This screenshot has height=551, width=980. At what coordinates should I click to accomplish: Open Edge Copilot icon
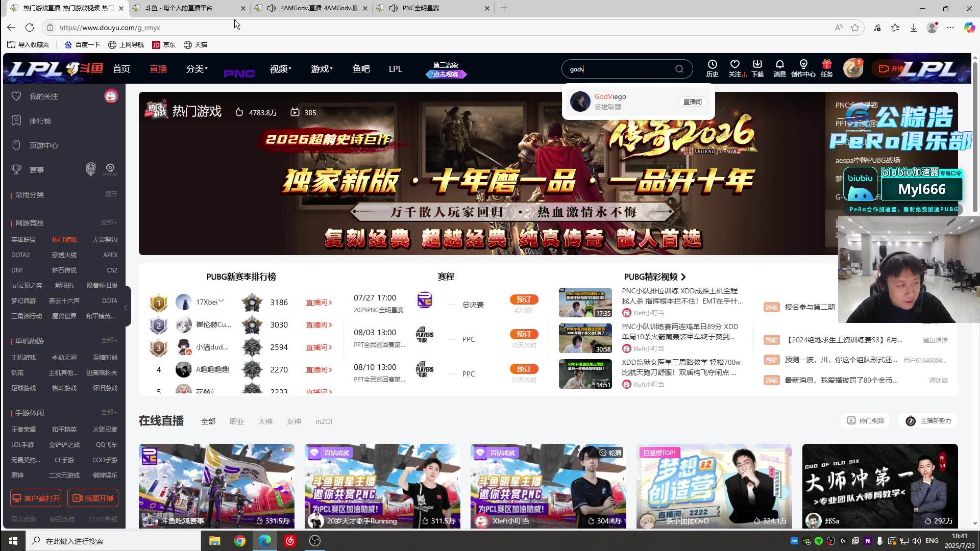[969, 28]
